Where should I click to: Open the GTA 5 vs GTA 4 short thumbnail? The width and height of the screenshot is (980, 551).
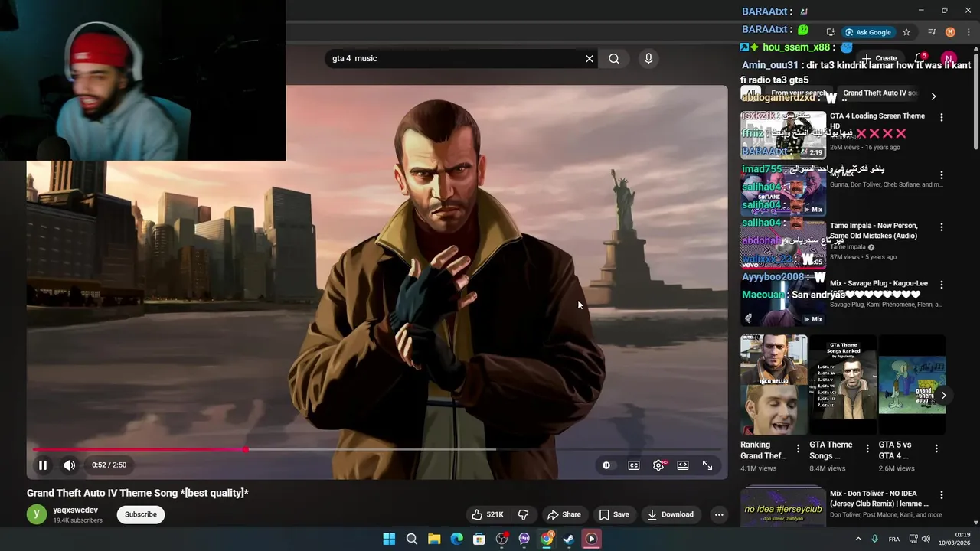pyautogui.click(x=912, y=385)
